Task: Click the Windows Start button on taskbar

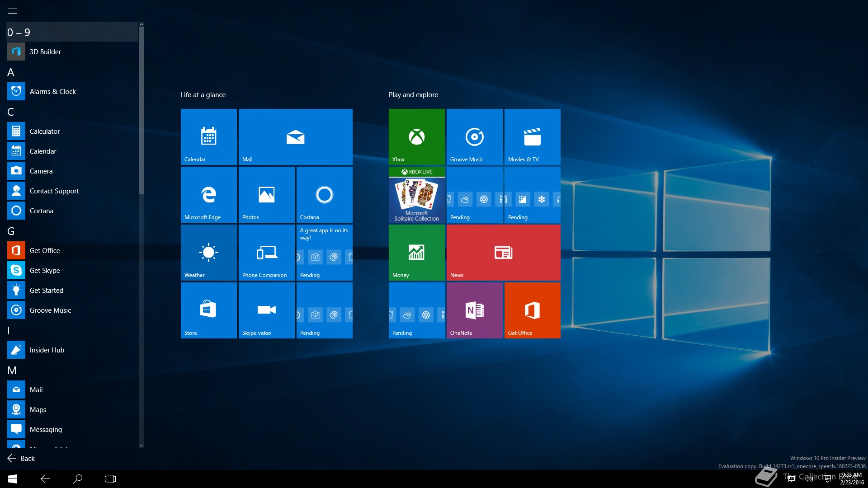Action: tap(13, 479)
